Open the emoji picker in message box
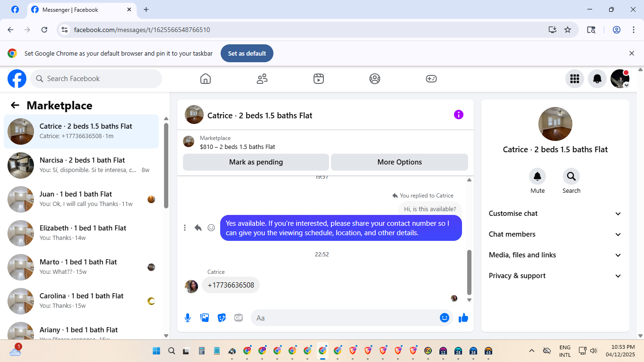This screenshot has height=362, width=644. click(x=444, y=318)
